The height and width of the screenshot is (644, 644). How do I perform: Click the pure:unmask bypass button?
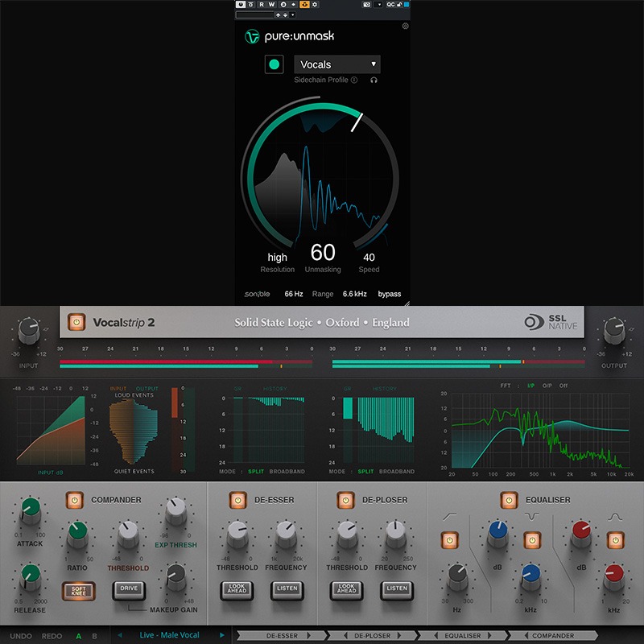pyautogui.click(x=390, y=294)
